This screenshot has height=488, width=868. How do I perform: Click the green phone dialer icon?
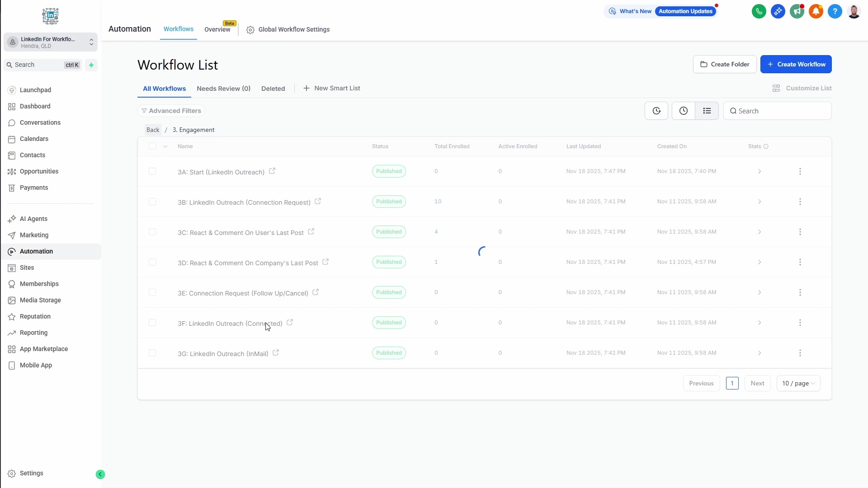(759, 11)
